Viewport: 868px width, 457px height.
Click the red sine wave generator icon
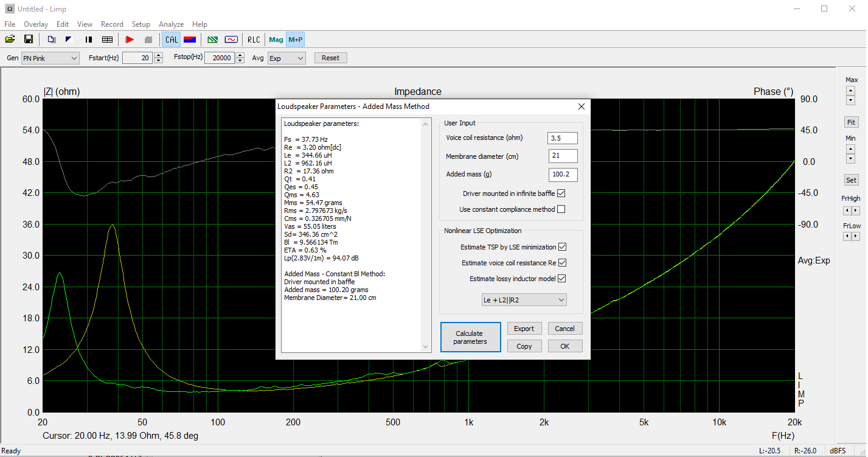231,40
